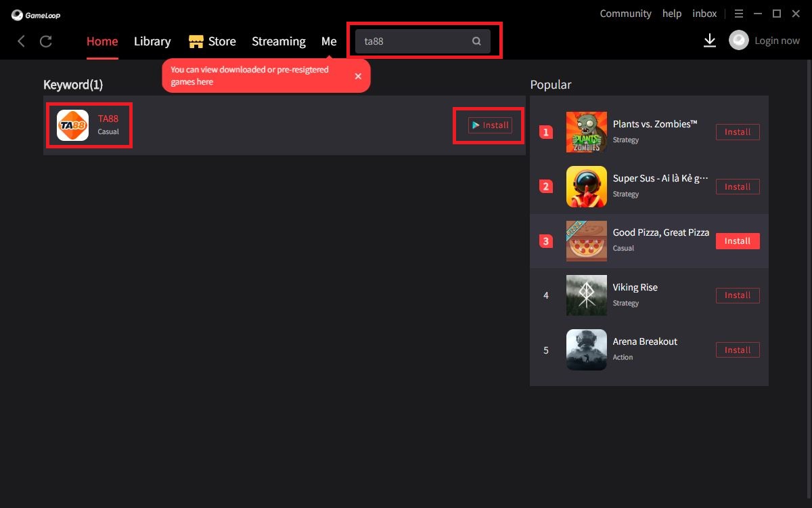Focus the search field containing ta88
Screen dimensions: 812x508
(x=413, y=41)
